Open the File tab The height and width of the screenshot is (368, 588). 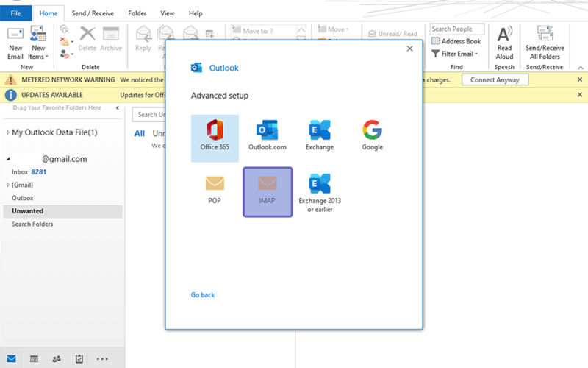point(15,13)
